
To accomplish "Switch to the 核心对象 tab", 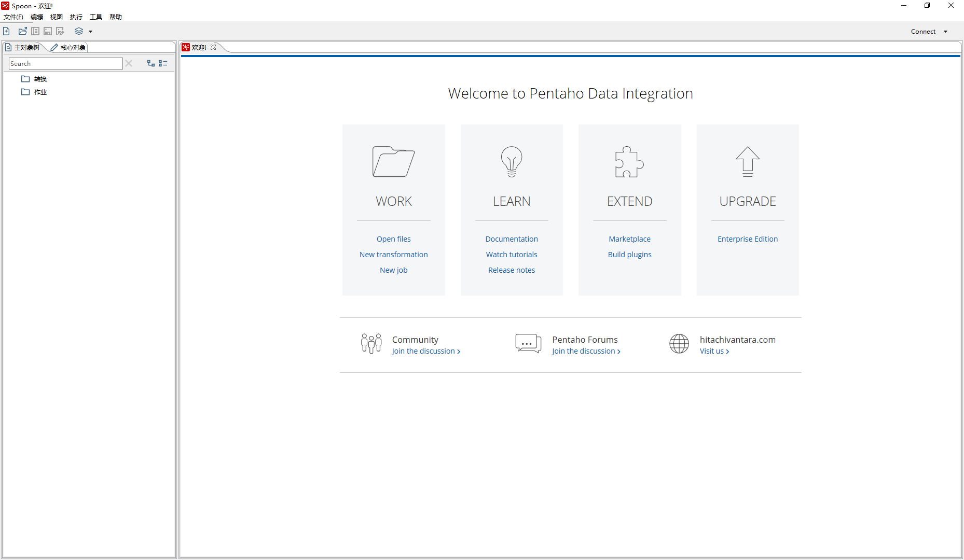I will pos(68,47).
